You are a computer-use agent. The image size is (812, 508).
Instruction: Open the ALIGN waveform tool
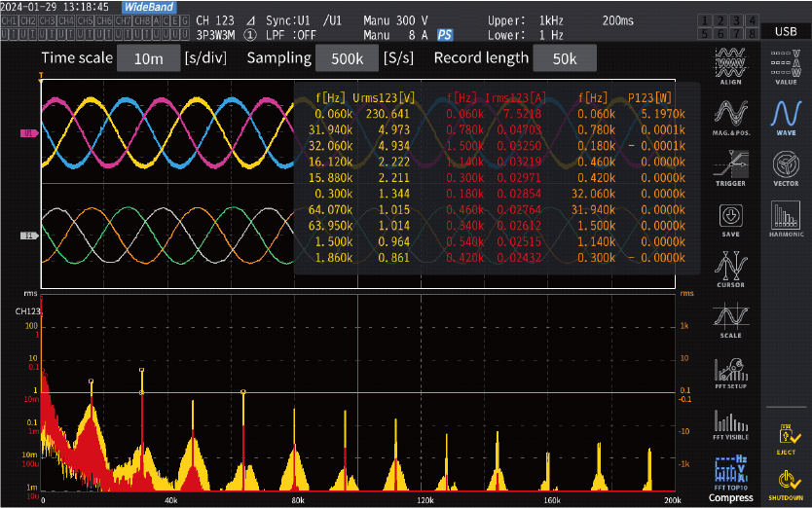tap(730, 67)
